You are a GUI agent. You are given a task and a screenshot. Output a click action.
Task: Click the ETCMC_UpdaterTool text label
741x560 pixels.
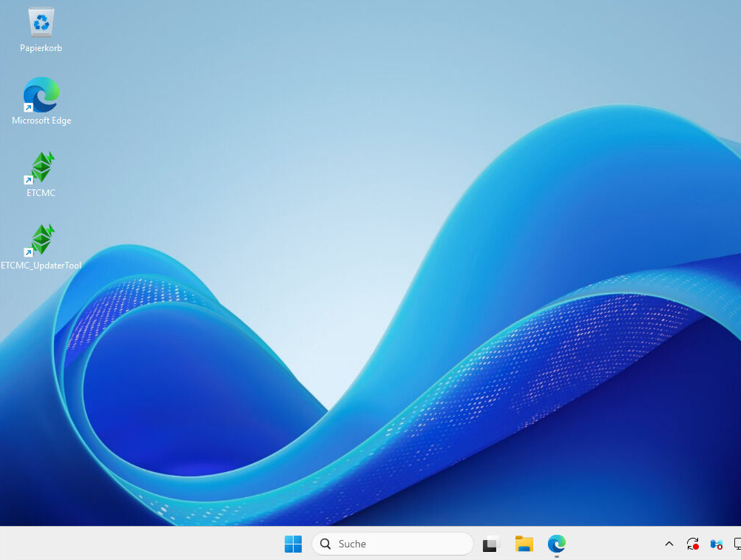pos(41,266)
